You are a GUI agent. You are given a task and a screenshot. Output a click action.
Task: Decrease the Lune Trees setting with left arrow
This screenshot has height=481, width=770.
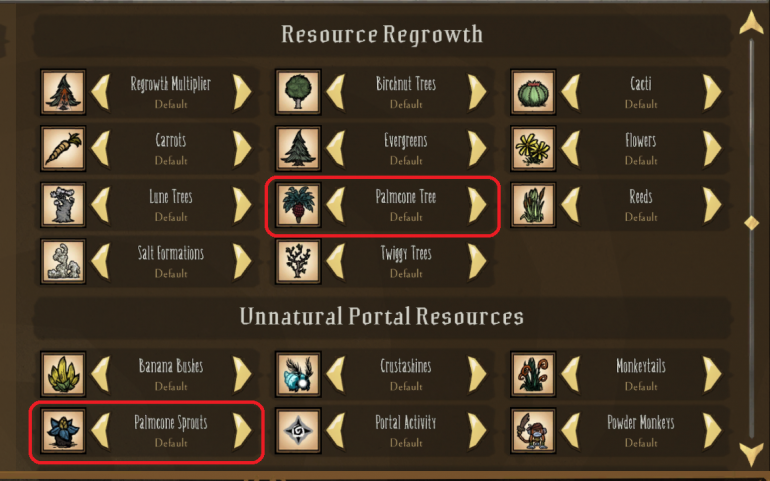[x=100, y=204]
